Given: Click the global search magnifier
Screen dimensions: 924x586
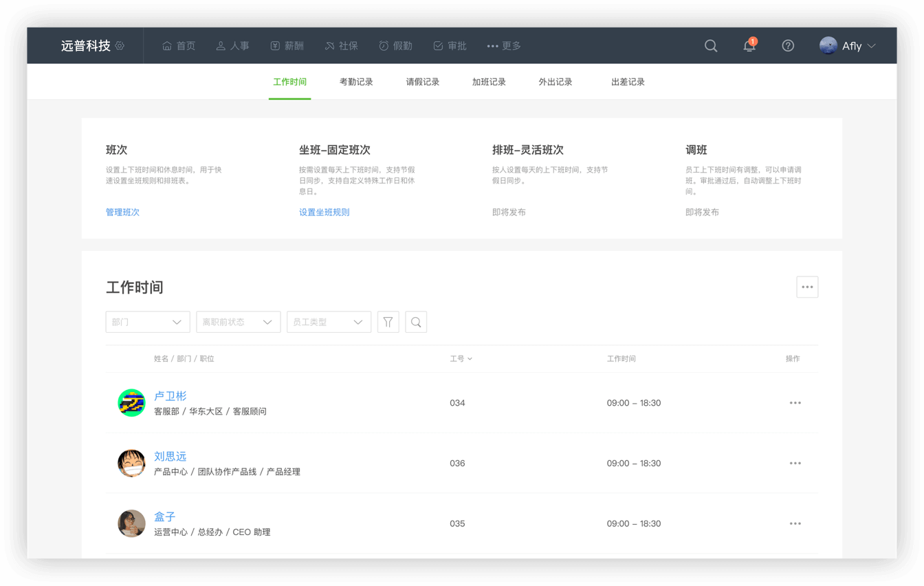Looking at the screenshot, I should (710, 45).
